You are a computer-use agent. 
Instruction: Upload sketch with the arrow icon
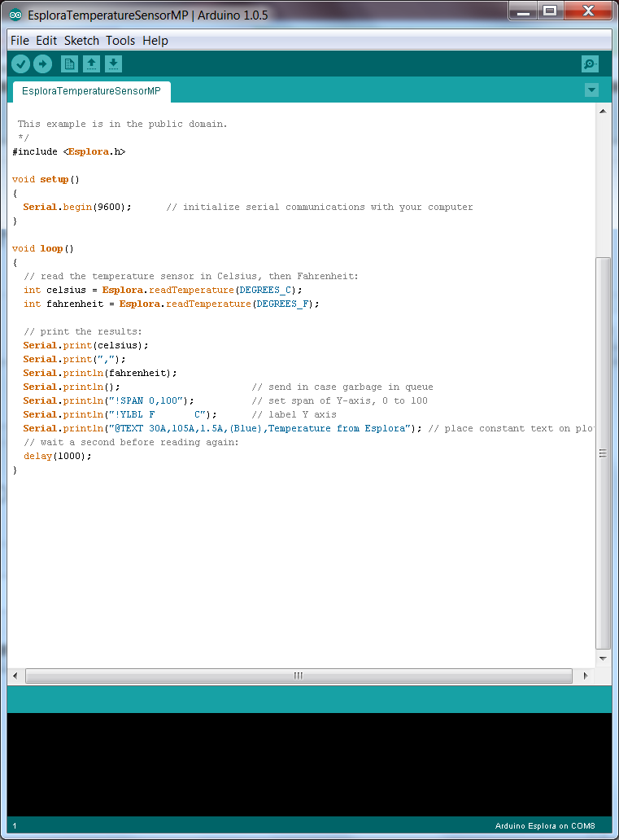(43, 64)
